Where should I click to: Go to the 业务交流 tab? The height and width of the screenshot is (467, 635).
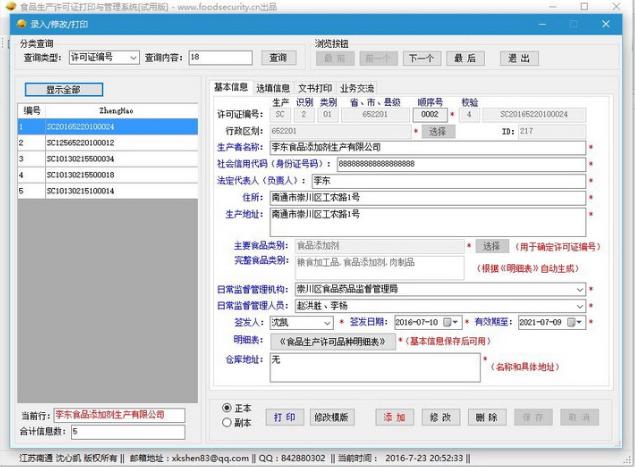click(357, 88)
